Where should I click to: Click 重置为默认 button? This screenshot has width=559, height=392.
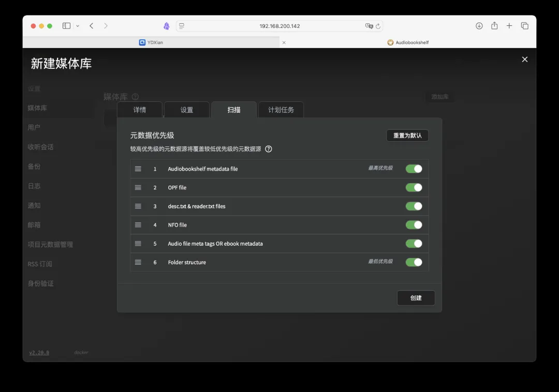tap(407, 135)
